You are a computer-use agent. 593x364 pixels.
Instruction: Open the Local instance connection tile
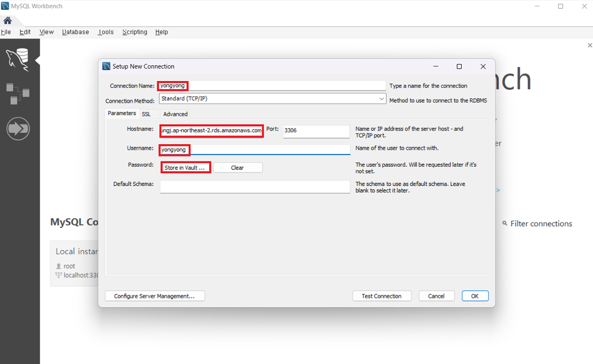[74, 263]
